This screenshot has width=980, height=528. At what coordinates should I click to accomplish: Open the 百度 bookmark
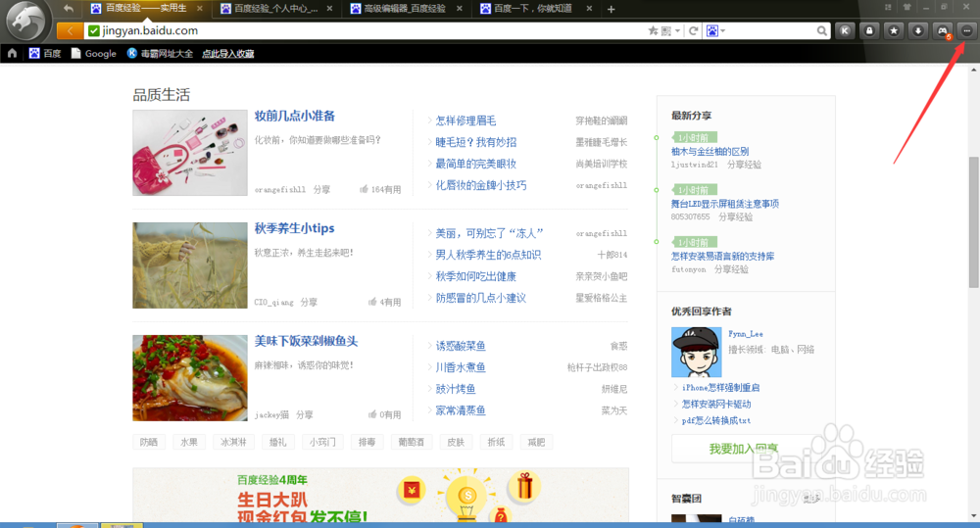(45, 53)
